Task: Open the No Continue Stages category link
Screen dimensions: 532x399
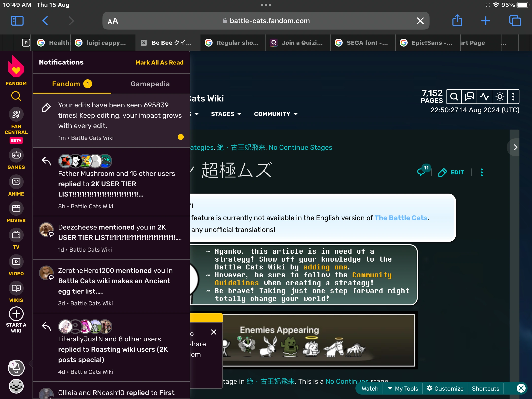Action: tap(300, 147)
